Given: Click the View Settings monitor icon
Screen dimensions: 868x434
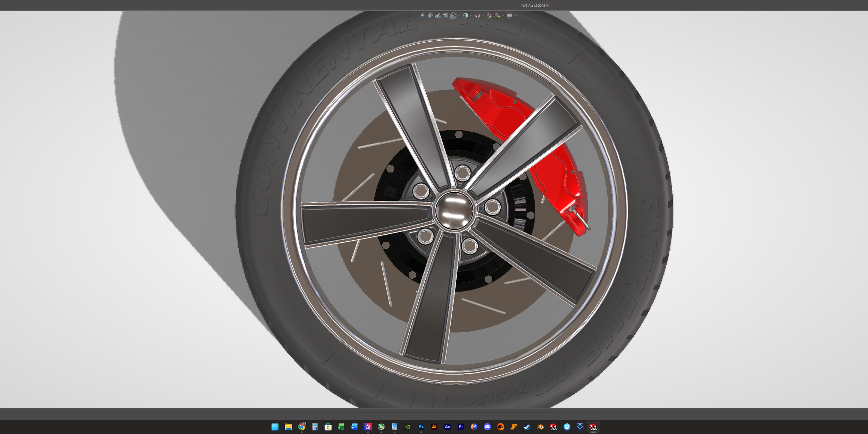Looking at the screenshot, I should pyautogui.click(x=509, y=16).
